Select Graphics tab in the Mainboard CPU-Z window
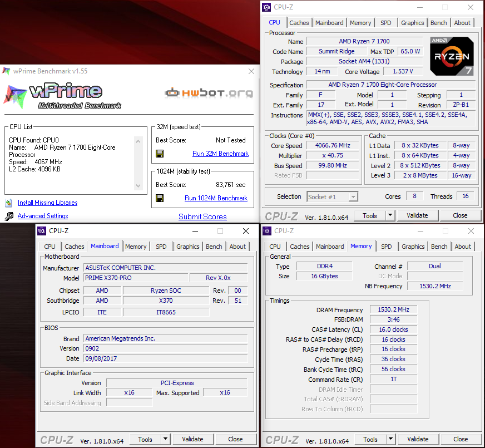 tap(188, 247)
